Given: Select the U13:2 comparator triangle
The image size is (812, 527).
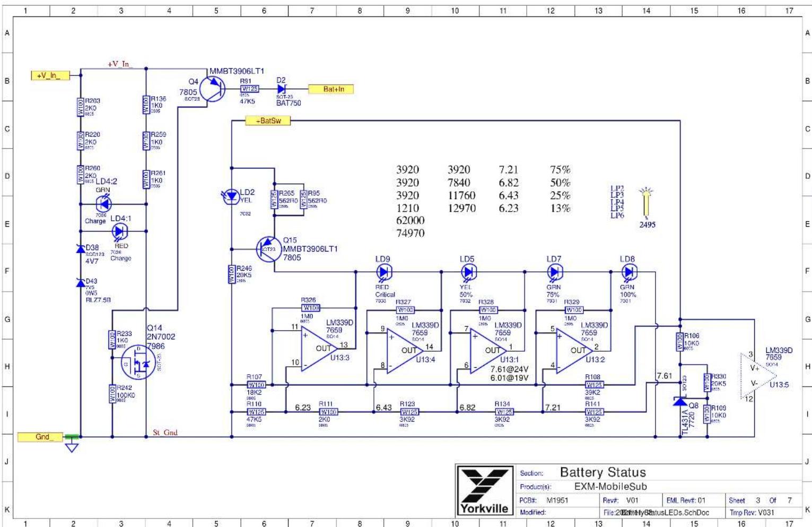Looking at the screenshot, I should pyautogui.click(x=574, y=350).
